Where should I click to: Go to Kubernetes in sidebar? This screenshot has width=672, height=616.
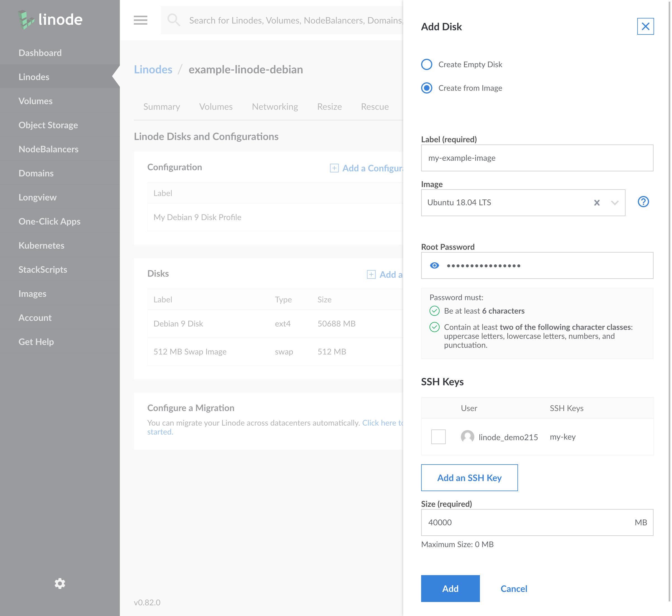click(x=41, y=245)
